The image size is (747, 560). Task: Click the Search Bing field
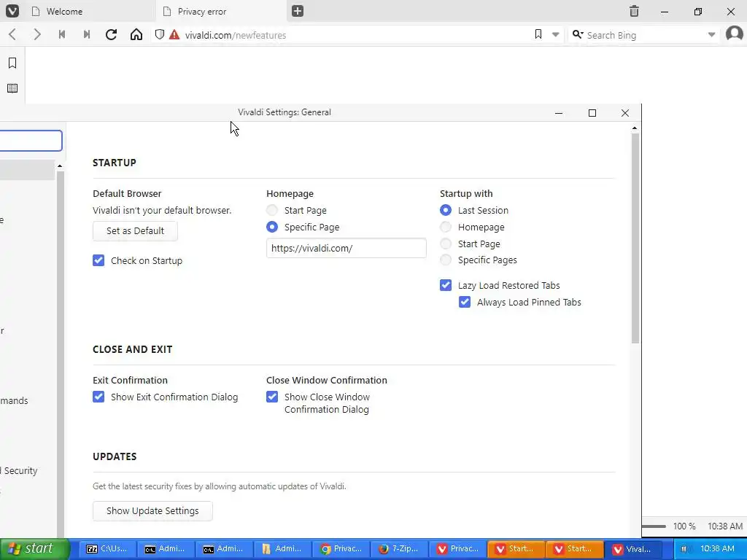(x=643, y=35)
